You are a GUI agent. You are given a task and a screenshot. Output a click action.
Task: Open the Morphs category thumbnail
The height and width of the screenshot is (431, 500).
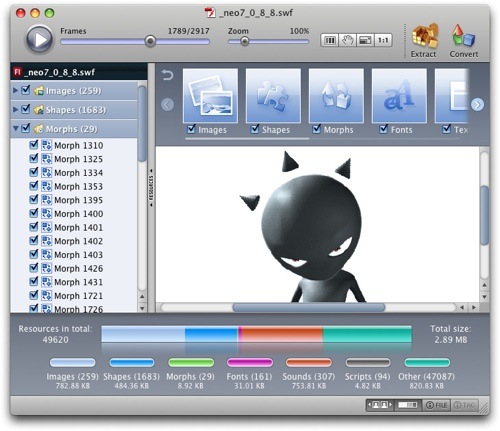coord(336,96)
